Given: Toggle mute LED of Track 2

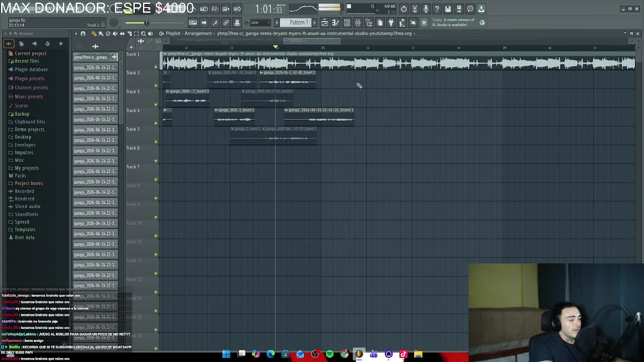Looking at the screenshot, I should (x=156, y=85).
